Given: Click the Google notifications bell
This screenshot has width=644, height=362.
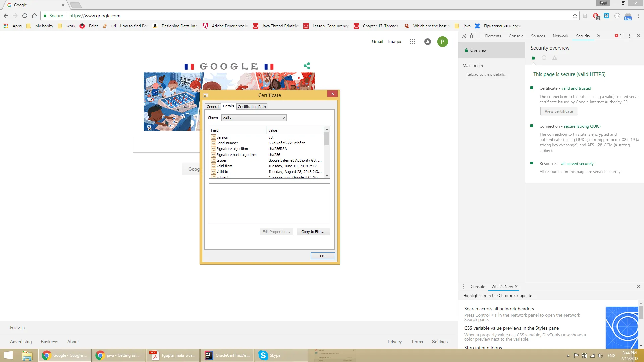Looking at the screenshot, I should [427, 42].
